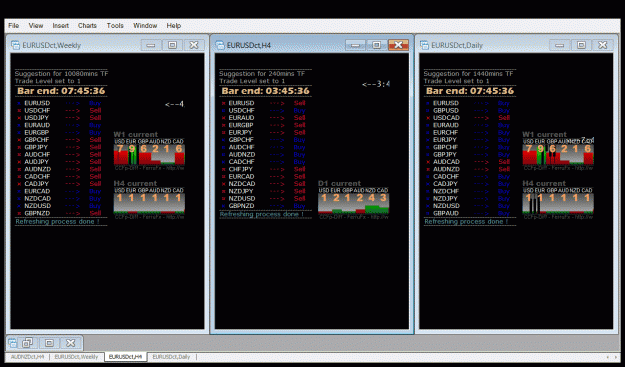
Task: Click 'Refreshing process done !' in Daily window
Action: click(x=466, y=222)
